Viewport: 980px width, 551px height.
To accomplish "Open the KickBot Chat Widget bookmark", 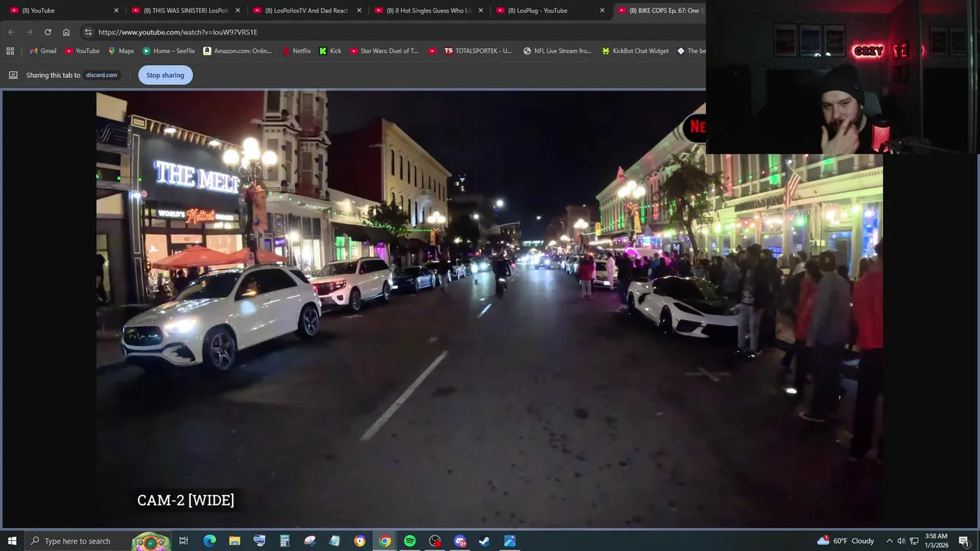I will 635,51.
